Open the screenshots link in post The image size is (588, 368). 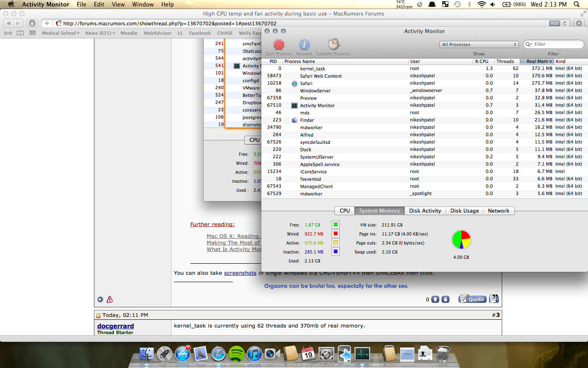[x=240, y=273]
